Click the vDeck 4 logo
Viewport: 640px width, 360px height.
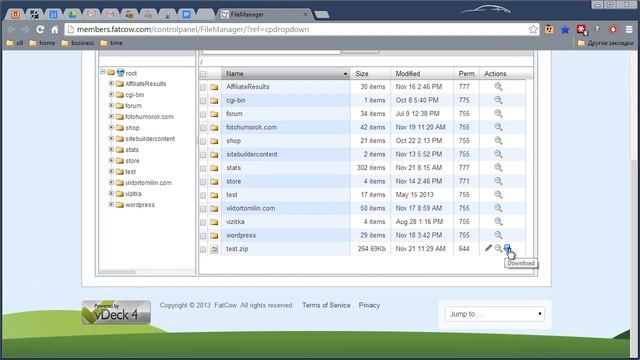pyautogui.click(x=116, y=312)
